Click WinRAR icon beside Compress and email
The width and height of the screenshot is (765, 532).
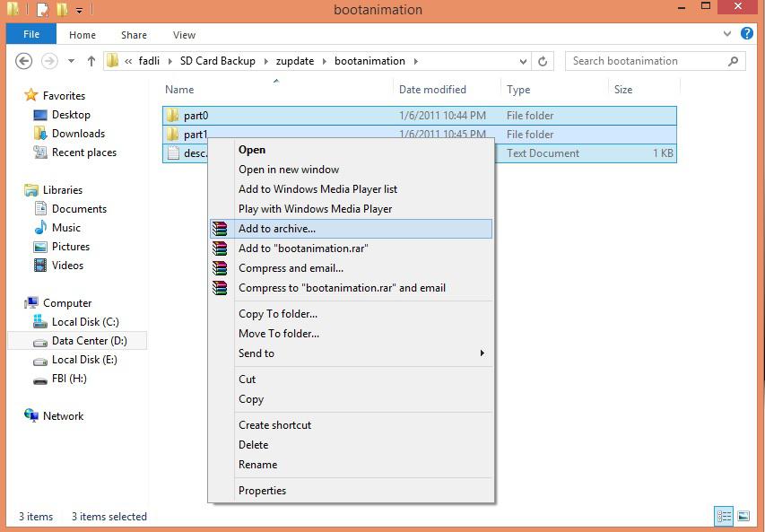tap(220, 268)
